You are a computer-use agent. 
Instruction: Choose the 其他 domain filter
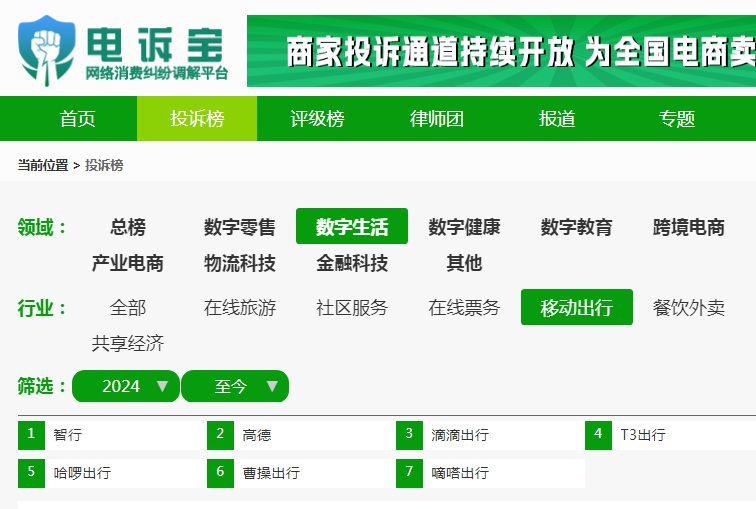[464, 263]
